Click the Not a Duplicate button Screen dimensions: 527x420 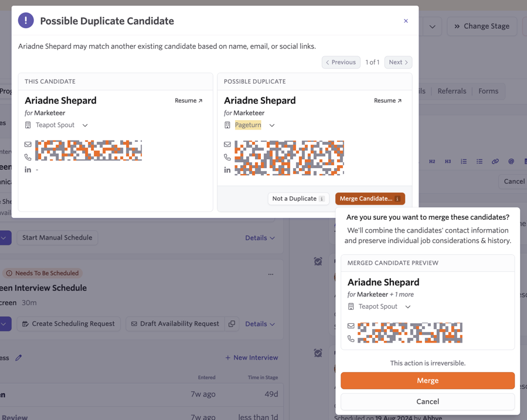tap(298, 199)
